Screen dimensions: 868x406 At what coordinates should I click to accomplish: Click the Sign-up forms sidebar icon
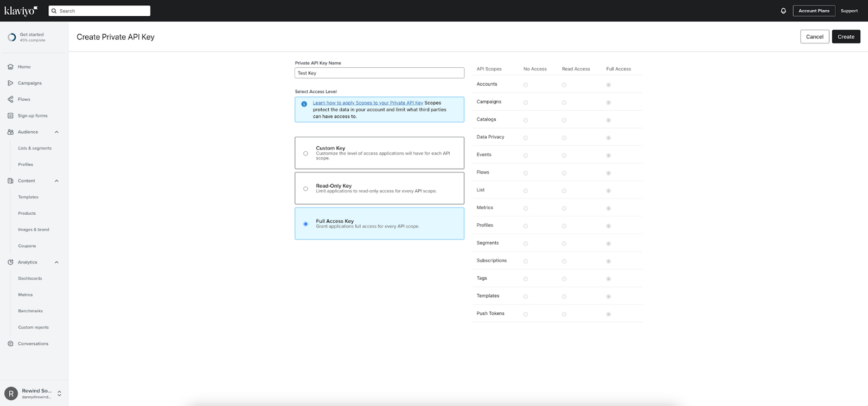pyautogui.click(x=10, y=115)
